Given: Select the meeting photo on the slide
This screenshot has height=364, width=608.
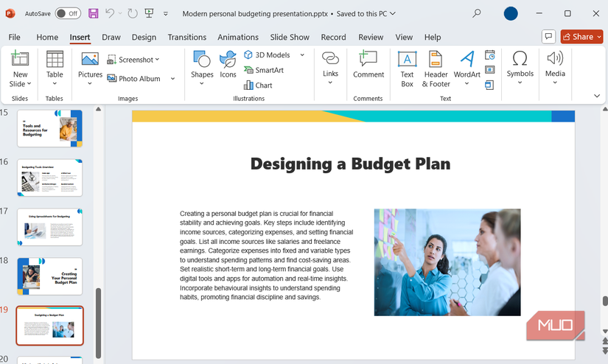Looking at the screenshot, I should click(x=447, y=262).
